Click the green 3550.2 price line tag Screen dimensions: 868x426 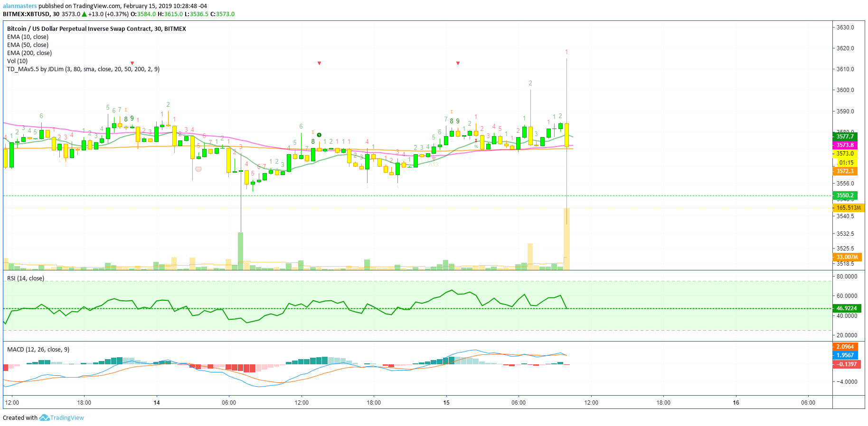pyautogui.click(x=845, y=195)
